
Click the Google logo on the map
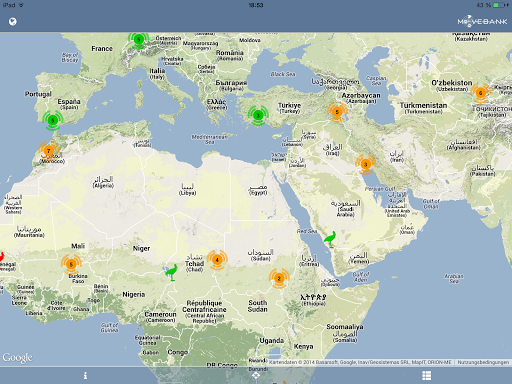click(x=17, y=358)
